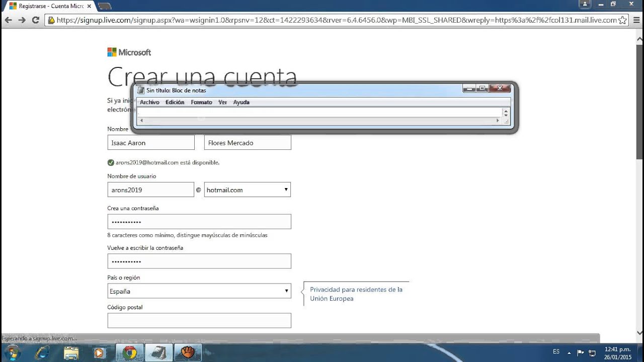Open the Windows Start menu
This screenshot has height=362, width=644.
coord(12,352)
